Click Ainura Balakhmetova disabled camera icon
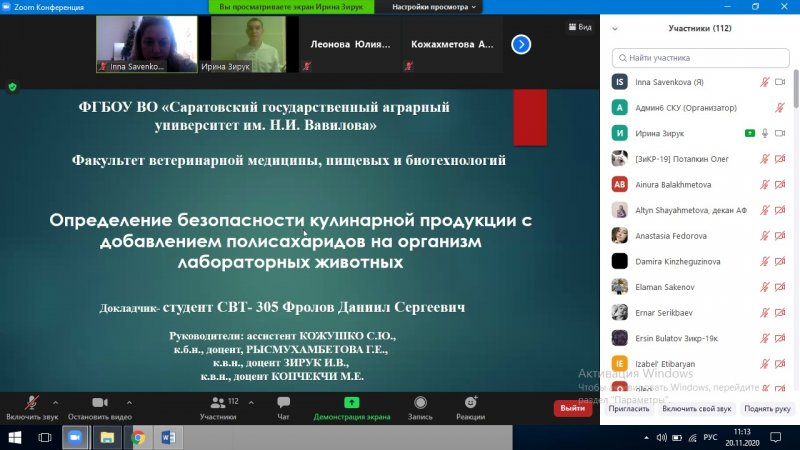This screenshot has height=450, width=800. click(780, 184)
